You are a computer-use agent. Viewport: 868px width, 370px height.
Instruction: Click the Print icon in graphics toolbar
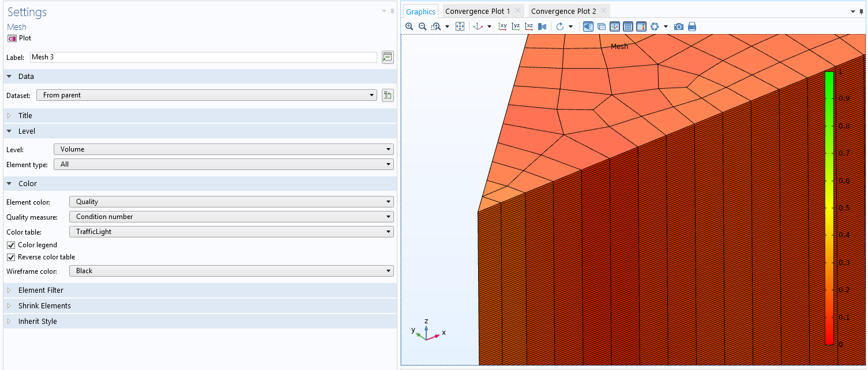[x=692, y=27]
